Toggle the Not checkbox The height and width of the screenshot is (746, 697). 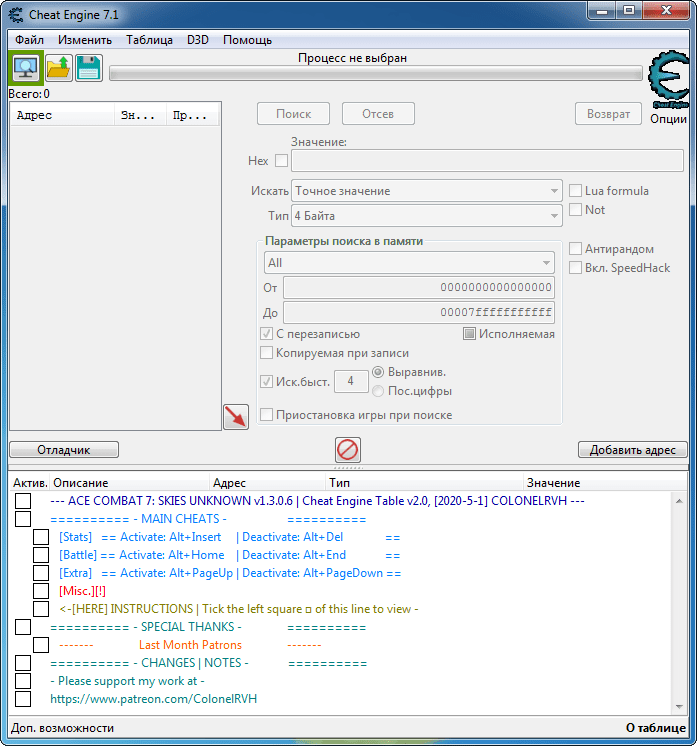576,210
